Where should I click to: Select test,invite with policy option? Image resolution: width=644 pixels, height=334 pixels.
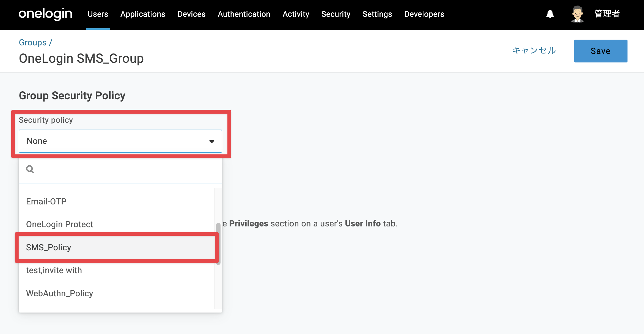[117, 270]
